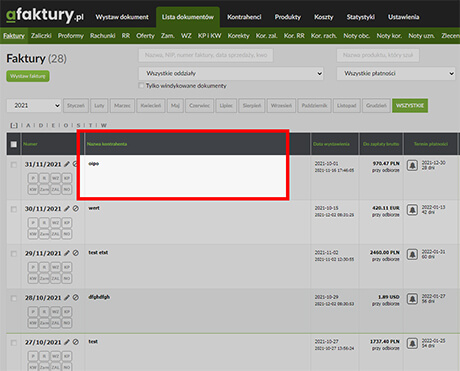Open the 'Wszystkie płatności' dropdown
Image resolution: width=460 pixels, height=371 pixels.
pyautogui.click(x=396, y=73)
